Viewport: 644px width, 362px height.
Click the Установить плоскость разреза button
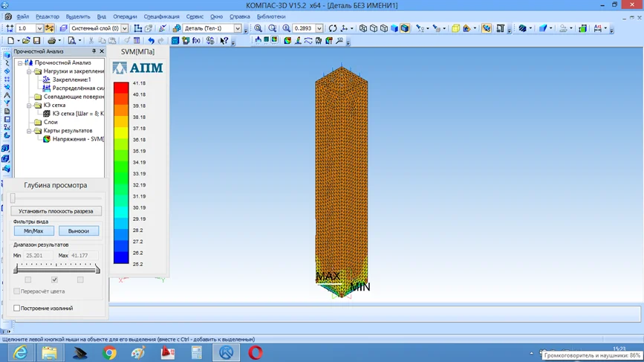[56, 211]
